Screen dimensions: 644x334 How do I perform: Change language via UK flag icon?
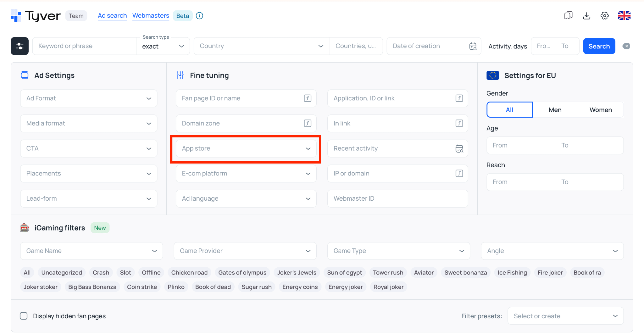[x=624, y=16]
